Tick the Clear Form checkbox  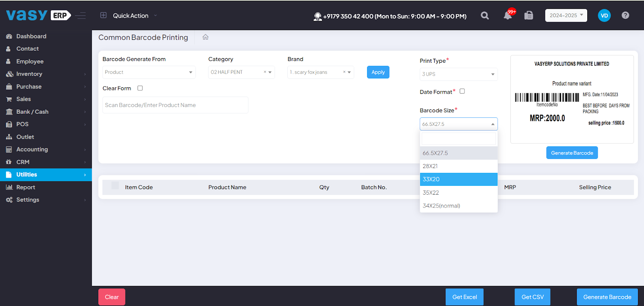point(140,88)
